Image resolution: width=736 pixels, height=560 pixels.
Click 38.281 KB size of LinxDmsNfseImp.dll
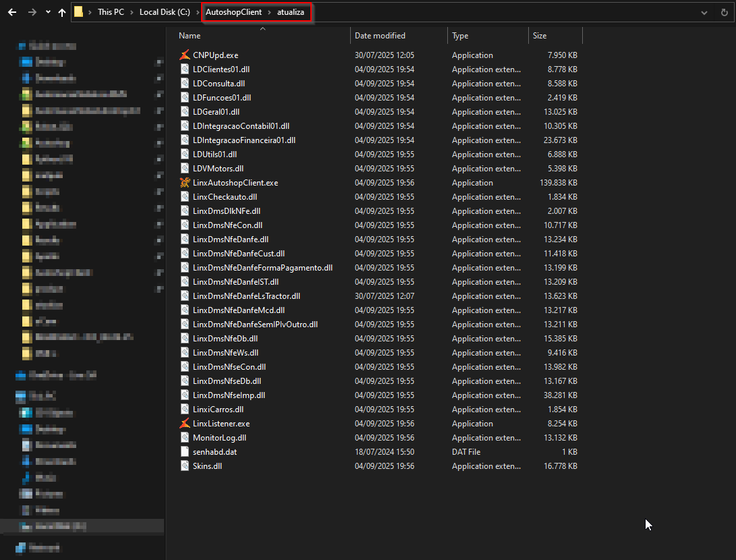tap(560, 395)
